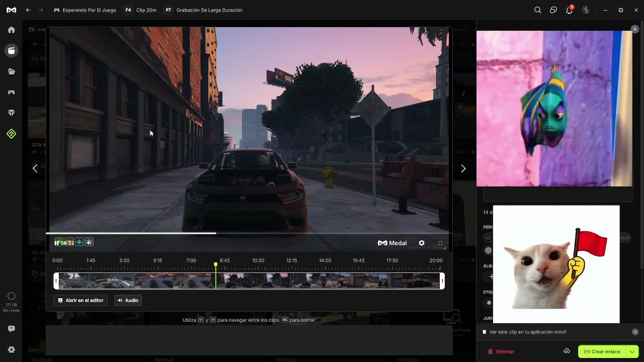Open the notifications bell
This screenshot has height=362, width=644.
(x=570, y=10)
